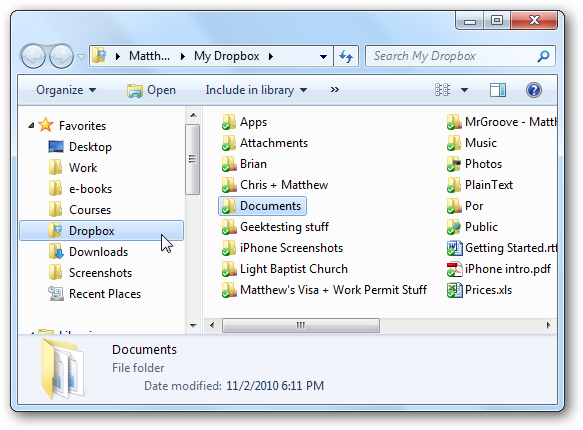583x430 pixels.
Task: Select the Documents folder icon
Action: (228, 206)
